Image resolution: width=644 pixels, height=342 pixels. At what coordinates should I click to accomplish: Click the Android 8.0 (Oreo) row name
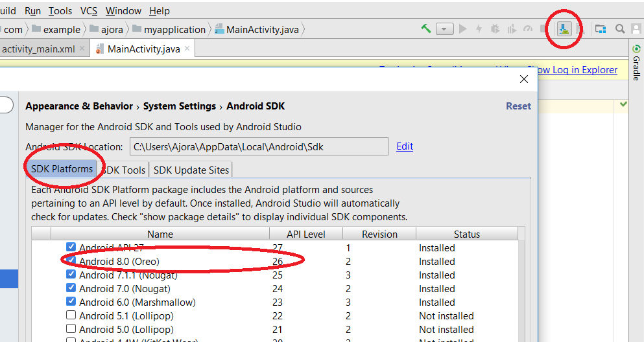[x=119, y=262]
